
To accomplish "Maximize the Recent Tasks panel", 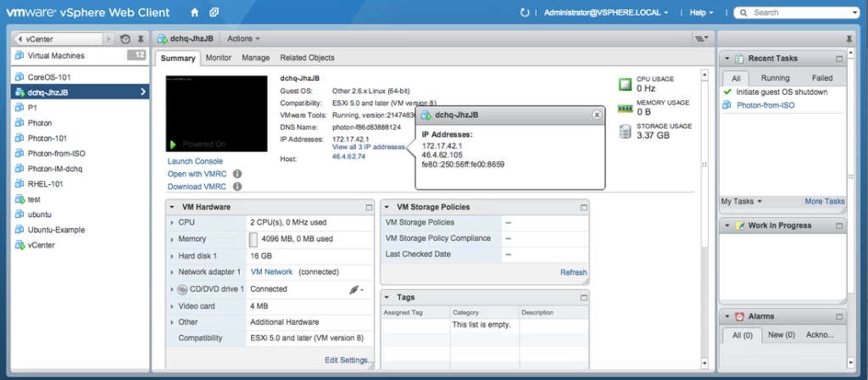I will [839, 59].
